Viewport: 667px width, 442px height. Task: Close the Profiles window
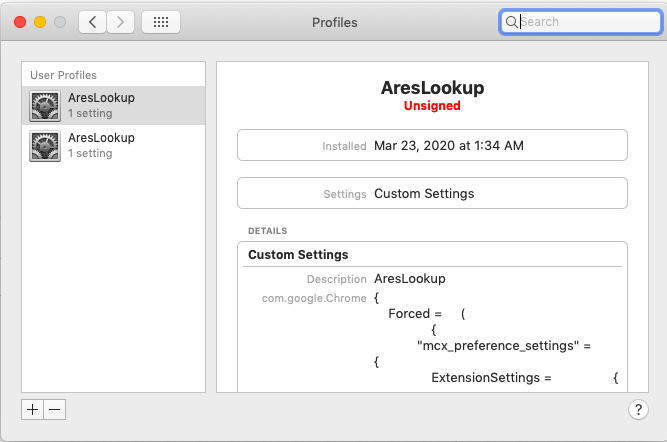pos(20,21)
